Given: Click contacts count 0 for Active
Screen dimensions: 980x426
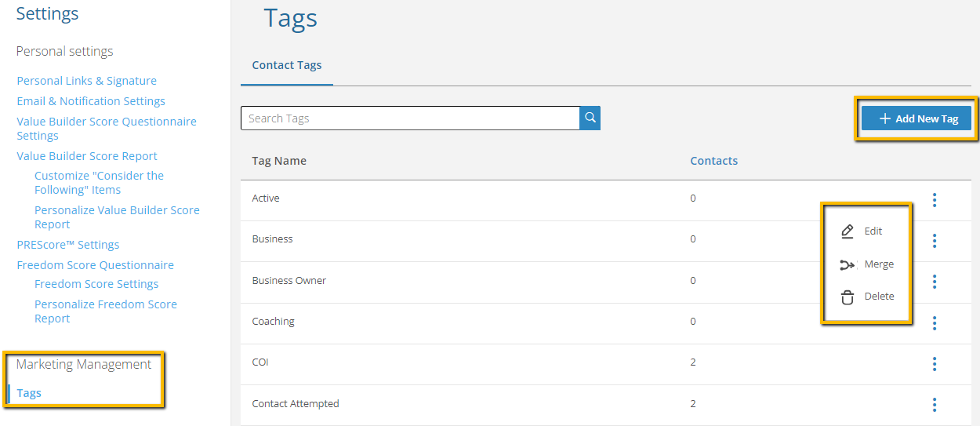Looking at the screenshot, I should (693, 198).
